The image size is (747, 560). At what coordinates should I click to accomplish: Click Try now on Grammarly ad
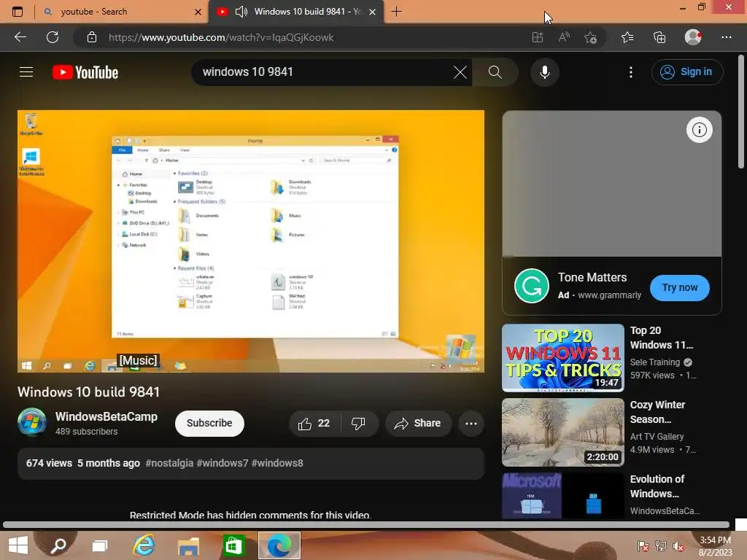point(679,287)
